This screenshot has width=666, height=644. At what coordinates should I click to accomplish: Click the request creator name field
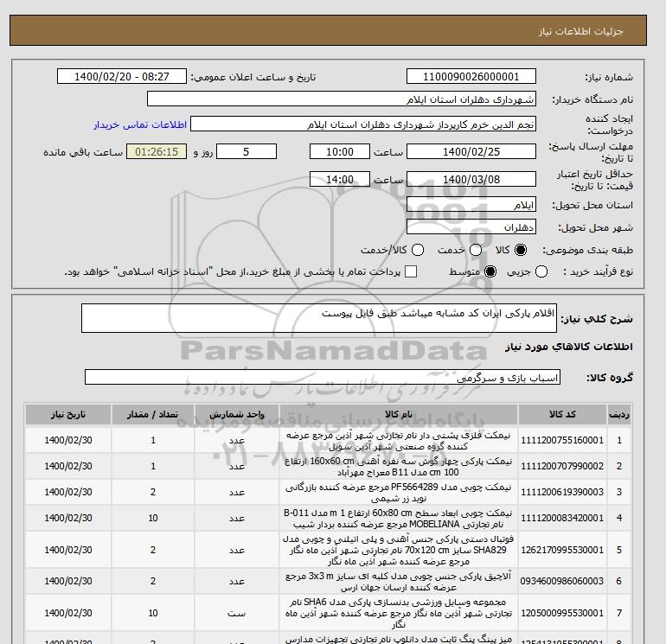(362, 124)
